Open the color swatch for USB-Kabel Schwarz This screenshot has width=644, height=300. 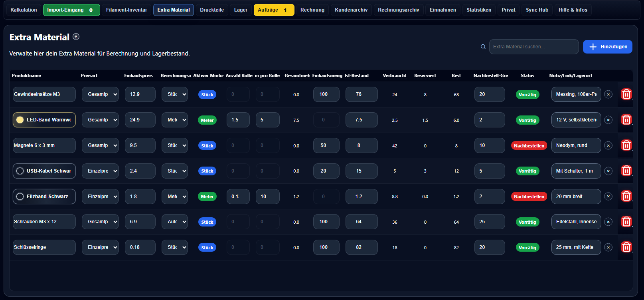(20, 171)
